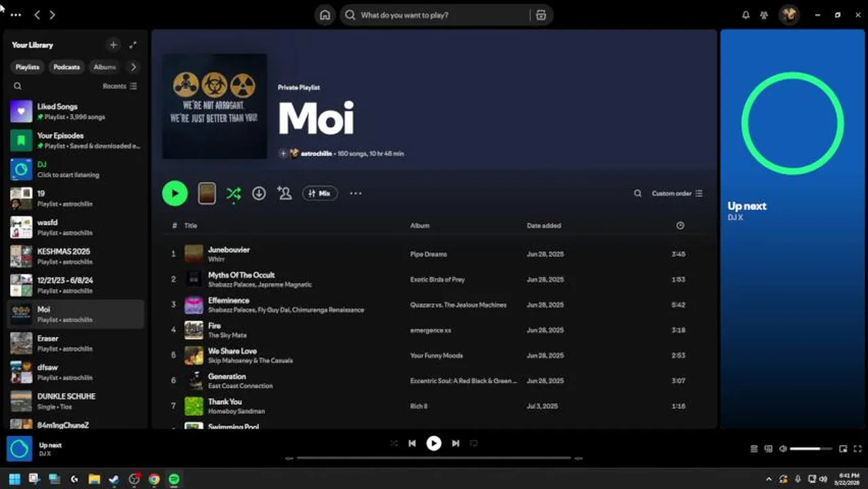
Task: Invite collaborators to playlist
Action: tap(285, 194)
